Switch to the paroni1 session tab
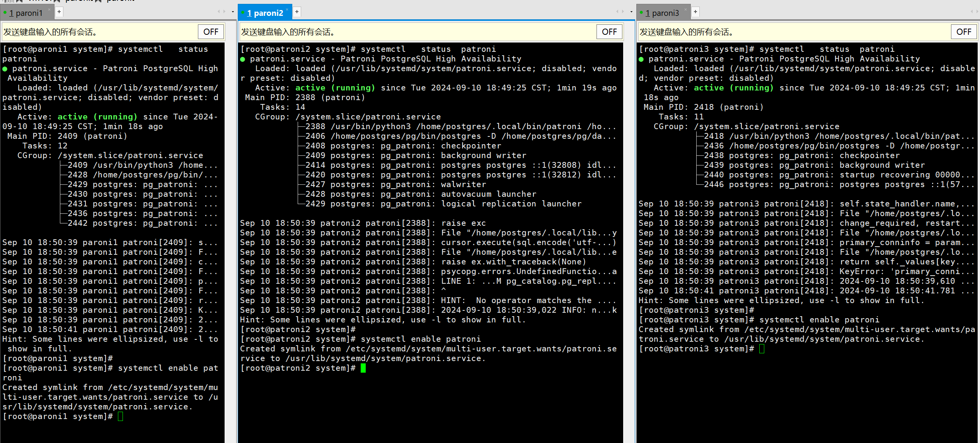The image size is (980, 443). [x=26, y=13]
